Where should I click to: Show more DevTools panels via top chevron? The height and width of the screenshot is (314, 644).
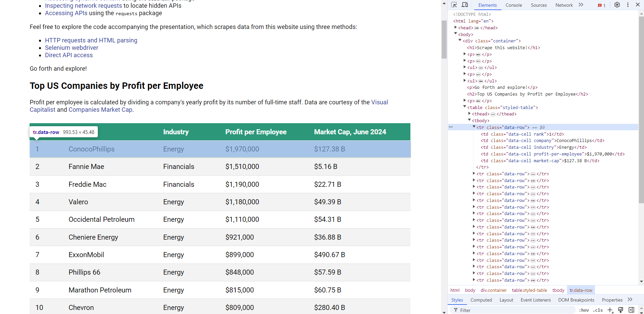click(581, 5)
